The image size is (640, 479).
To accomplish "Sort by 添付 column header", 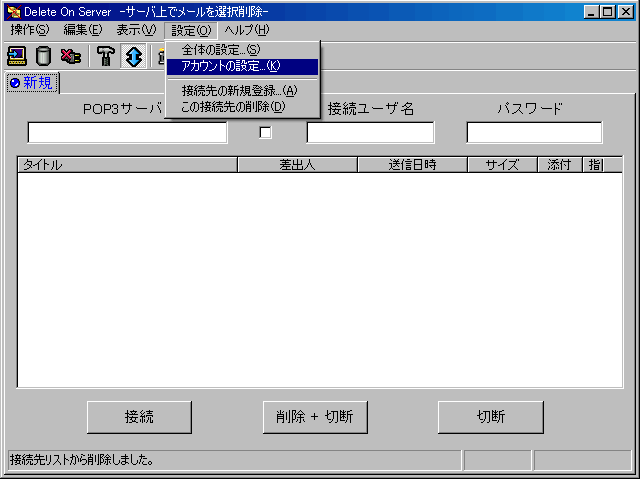I will [x=559, y=165].
